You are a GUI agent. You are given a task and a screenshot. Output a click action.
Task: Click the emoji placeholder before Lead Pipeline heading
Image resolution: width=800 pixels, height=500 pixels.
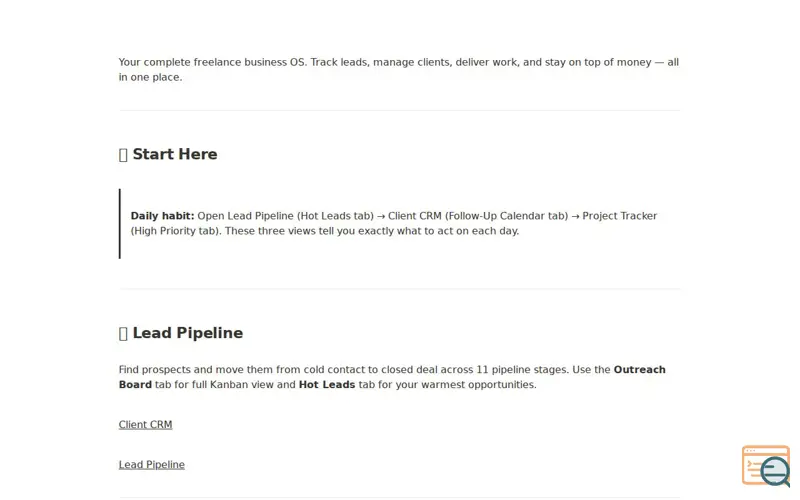tap(123, 333)
